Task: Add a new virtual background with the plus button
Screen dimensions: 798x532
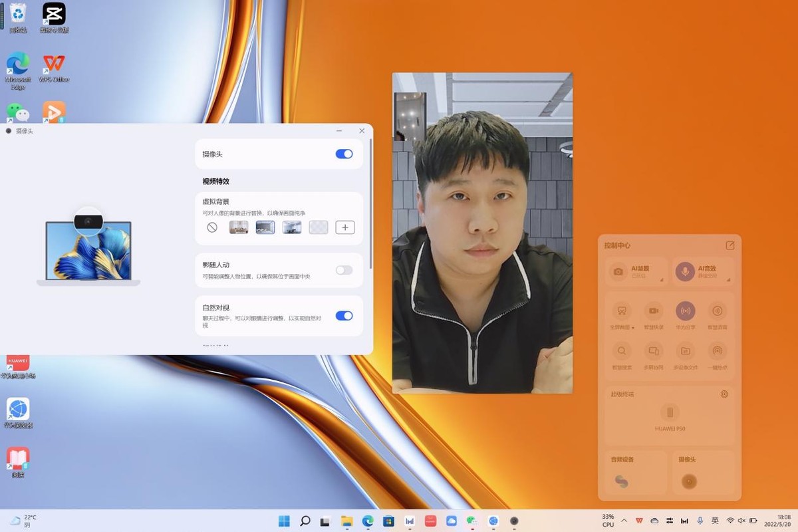Action: [x=344, y=227]
